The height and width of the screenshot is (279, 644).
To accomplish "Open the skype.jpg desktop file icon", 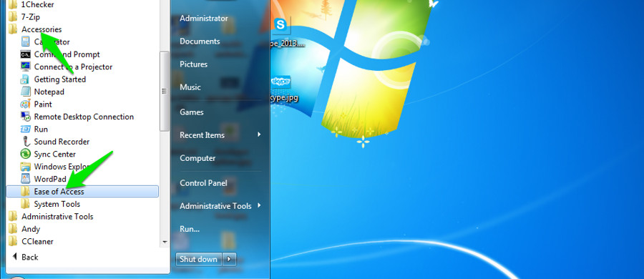I will (x=282, y=82).
